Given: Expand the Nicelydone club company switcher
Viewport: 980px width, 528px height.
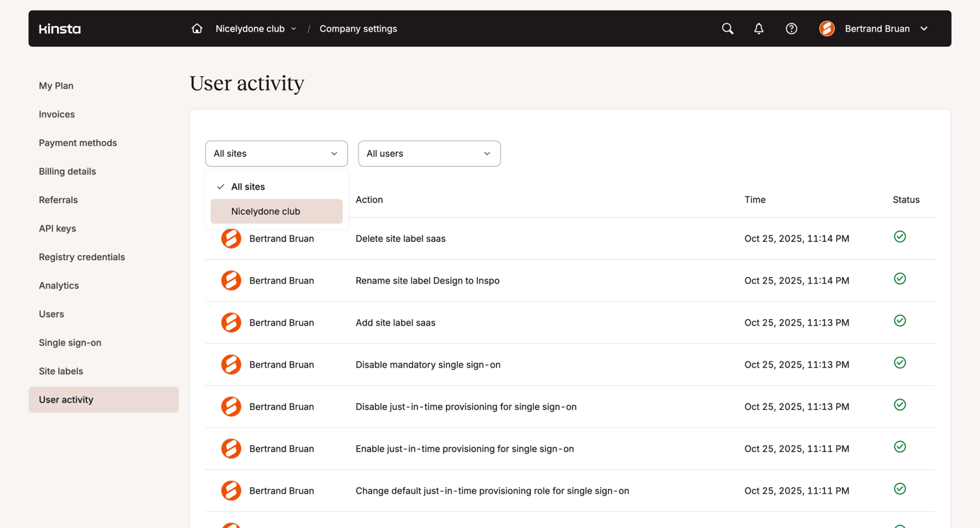Looking at the screenshot, I should tap(256, 29).
